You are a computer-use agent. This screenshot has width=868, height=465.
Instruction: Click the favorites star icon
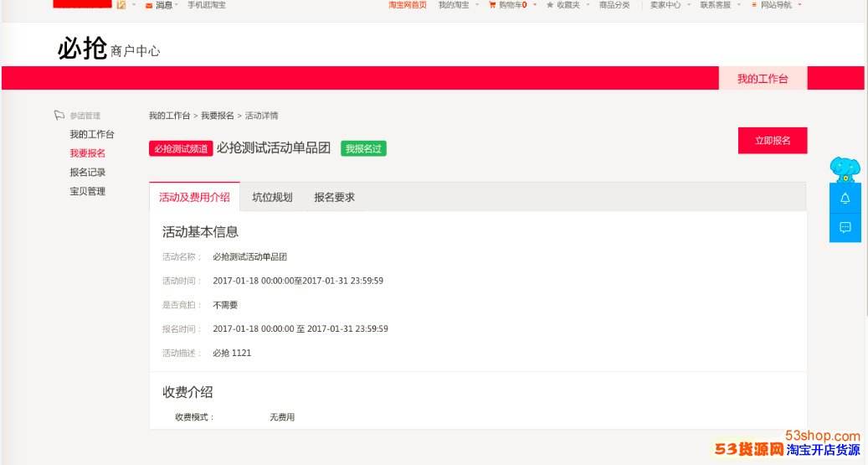550,5
